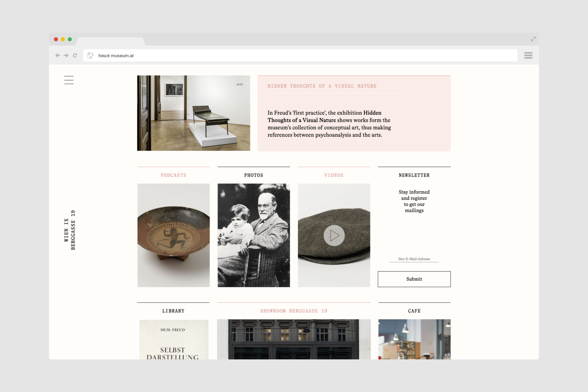Open the browser menu icon at right
This screenshot has height=392, width=588.
(x=528, y=55)
